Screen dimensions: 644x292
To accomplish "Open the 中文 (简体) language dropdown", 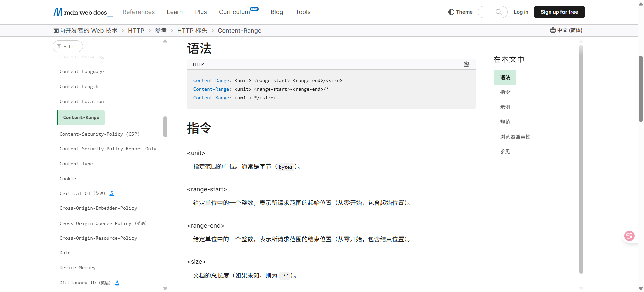I will pos(569,30).
